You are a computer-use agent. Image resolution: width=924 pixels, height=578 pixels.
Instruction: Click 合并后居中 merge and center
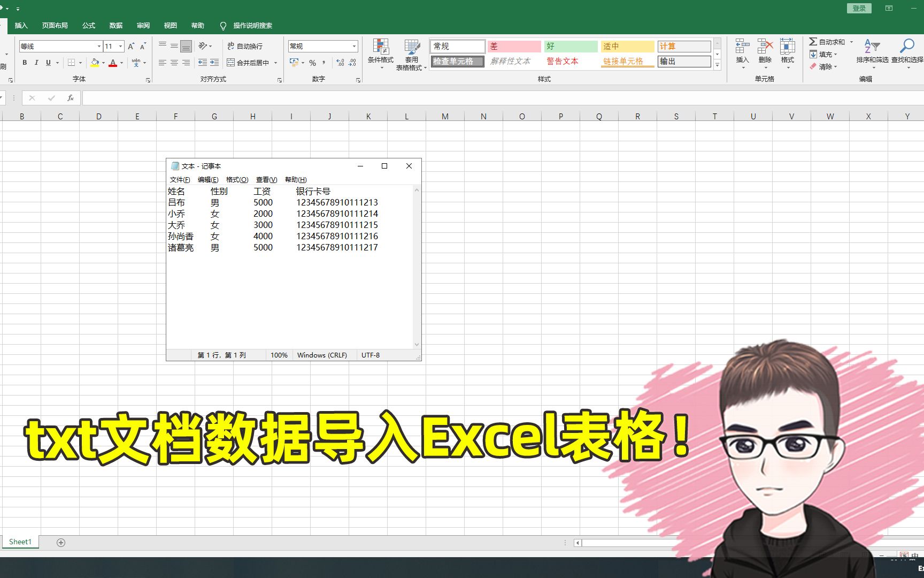248,63
